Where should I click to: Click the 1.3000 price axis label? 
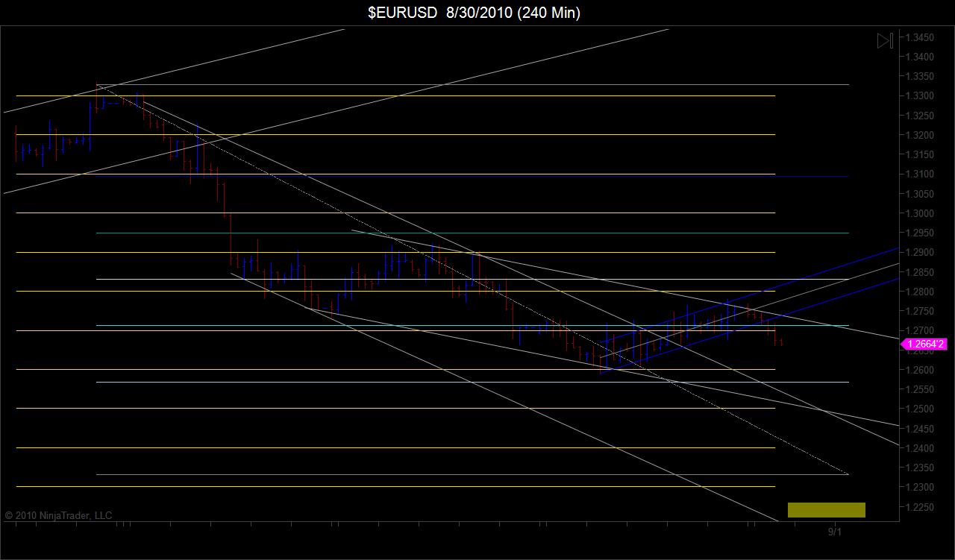(920, 213)
